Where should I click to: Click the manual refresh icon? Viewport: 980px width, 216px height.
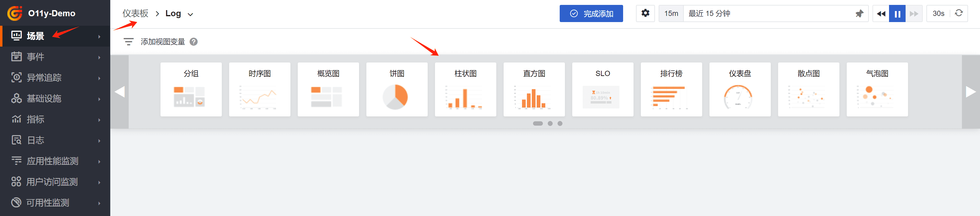click(959, 13)
